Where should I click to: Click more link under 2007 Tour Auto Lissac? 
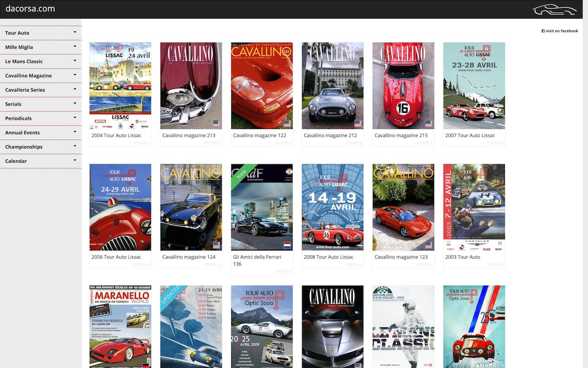495,143
